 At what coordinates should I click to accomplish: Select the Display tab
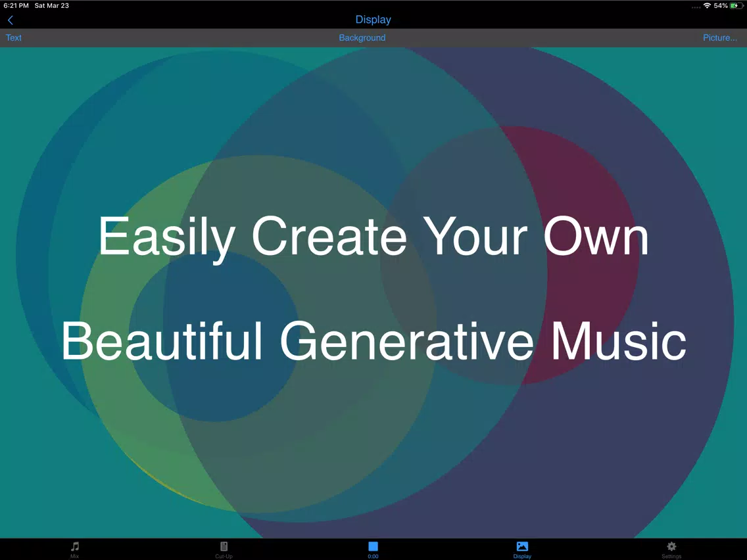522,550
